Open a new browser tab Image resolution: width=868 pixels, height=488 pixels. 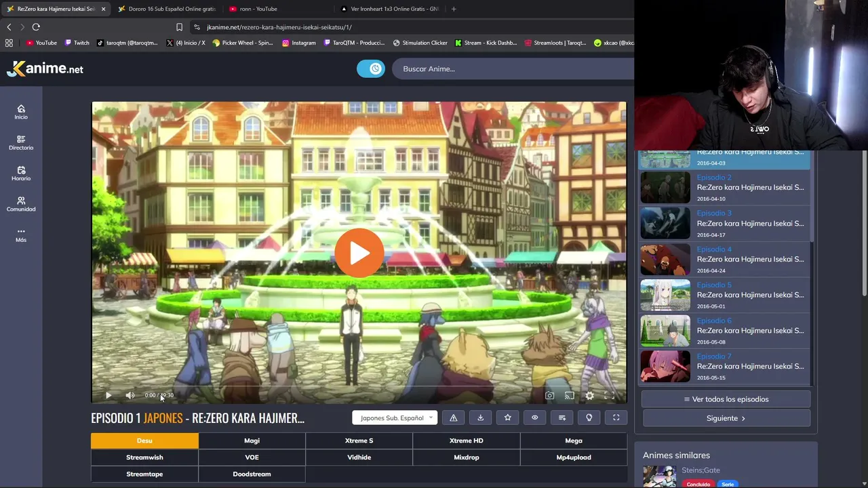tap(454, 9)
